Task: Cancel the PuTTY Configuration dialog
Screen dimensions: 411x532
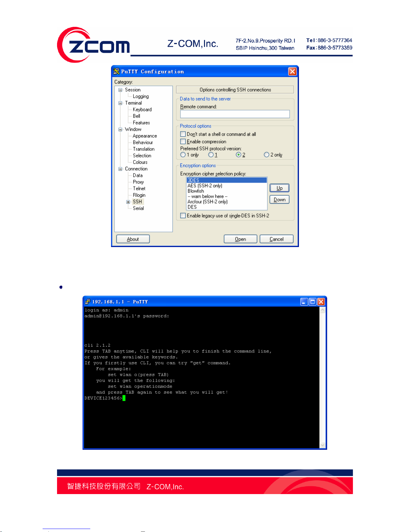Action: point(276,239)
